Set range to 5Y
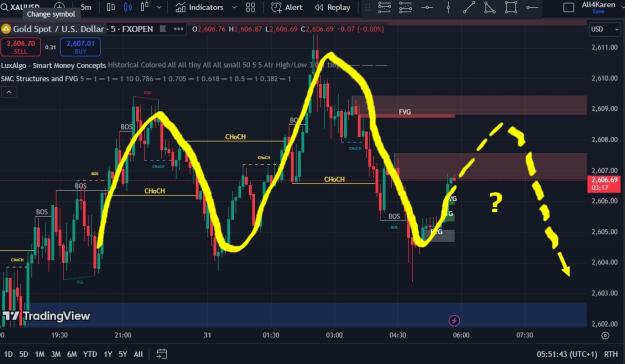Image resolution: width=625 pixels, height=364 pixels. (x=123, y=354)
